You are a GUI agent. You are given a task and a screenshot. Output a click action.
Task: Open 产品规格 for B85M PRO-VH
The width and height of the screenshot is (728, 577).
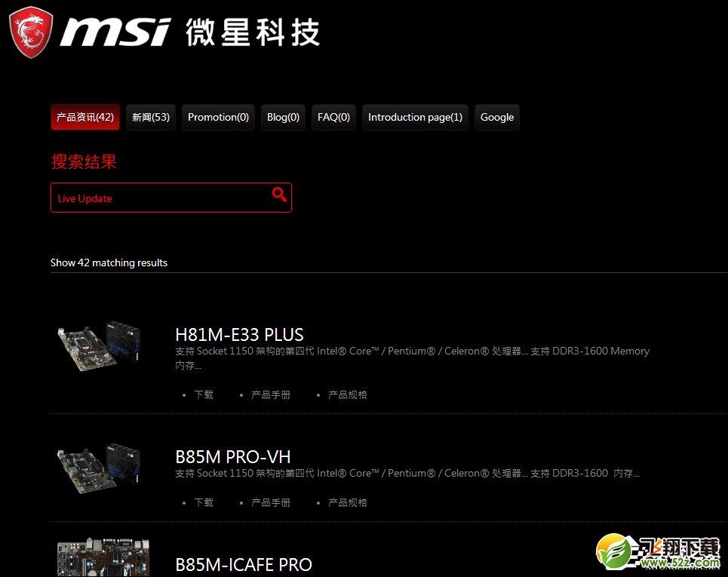pyautogui.click(x=348, y=502)
